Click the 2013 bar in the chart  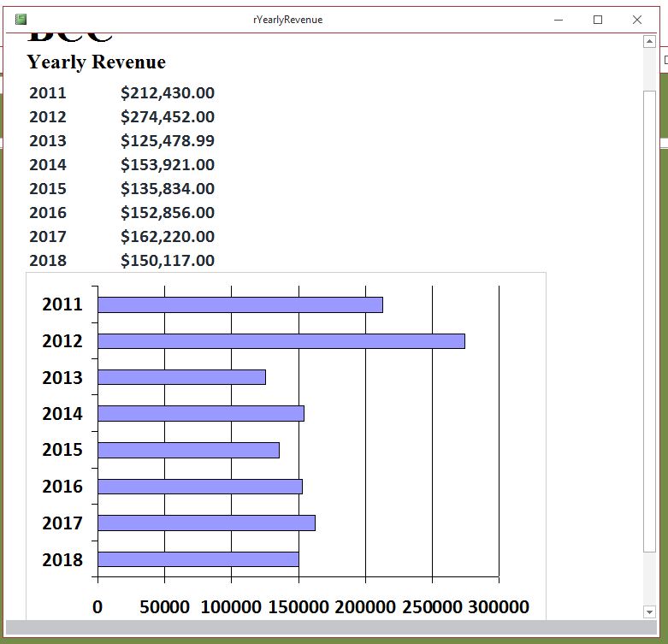pyautogui.click(x=182, y=377)
